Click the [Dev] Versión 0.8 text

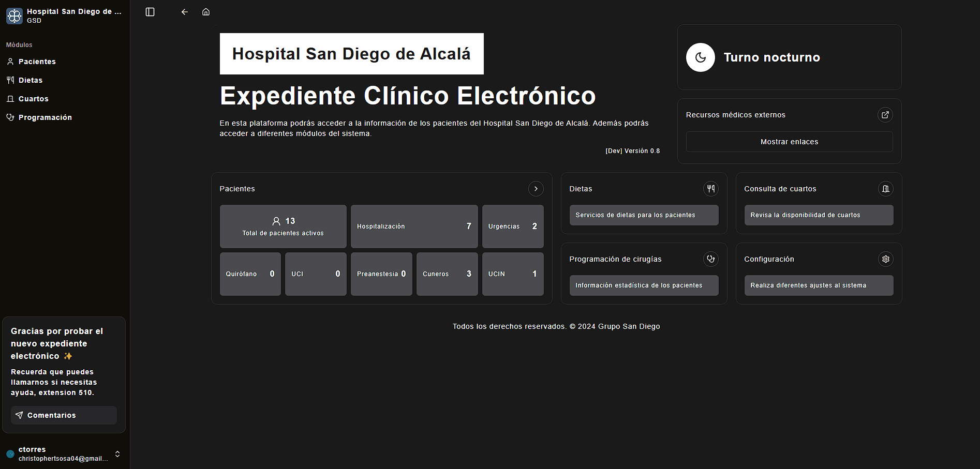click(633, 151)
